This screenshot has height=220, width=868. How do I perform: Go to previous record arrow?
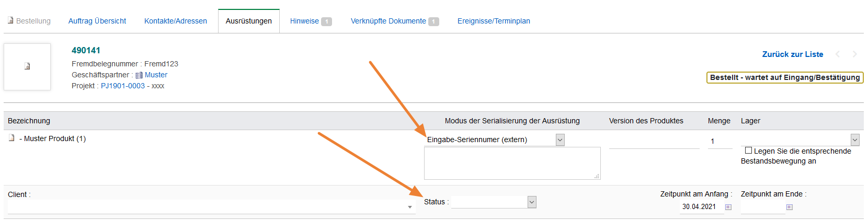click(838, 54)
